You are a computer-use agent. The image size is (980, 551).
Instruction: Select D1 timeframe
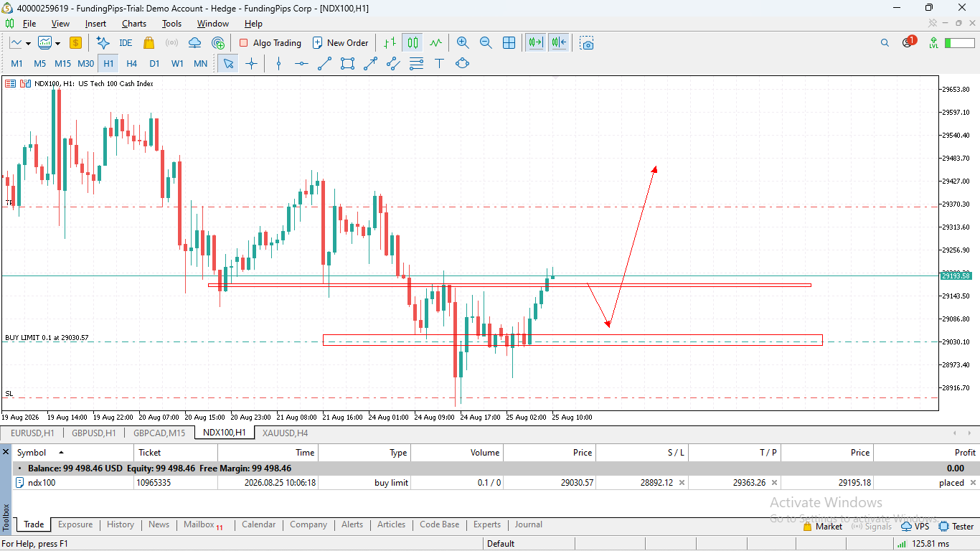coord(154,64)
